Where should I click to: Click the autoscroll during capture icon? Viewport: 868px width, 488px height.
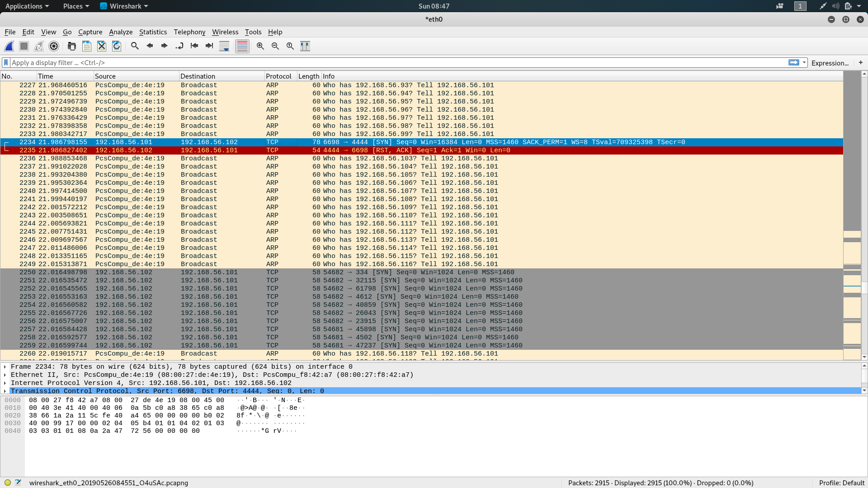coord(225,45)
